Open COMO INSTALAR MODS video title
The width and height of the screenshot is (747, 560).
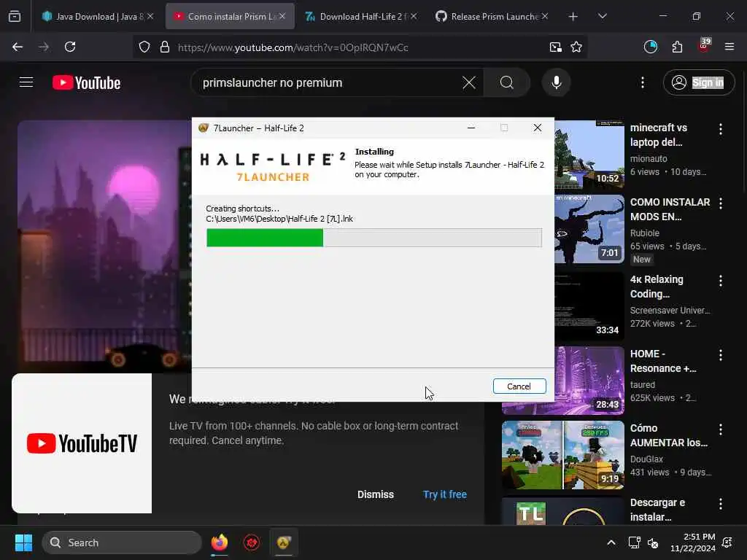(x=670, y=209)
